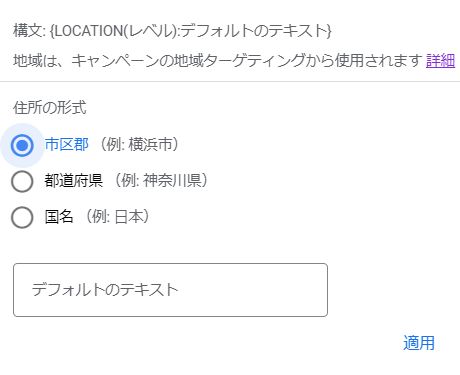Click the 市区郡 option label
Screen dimensions: 460x375
[67, 144]
